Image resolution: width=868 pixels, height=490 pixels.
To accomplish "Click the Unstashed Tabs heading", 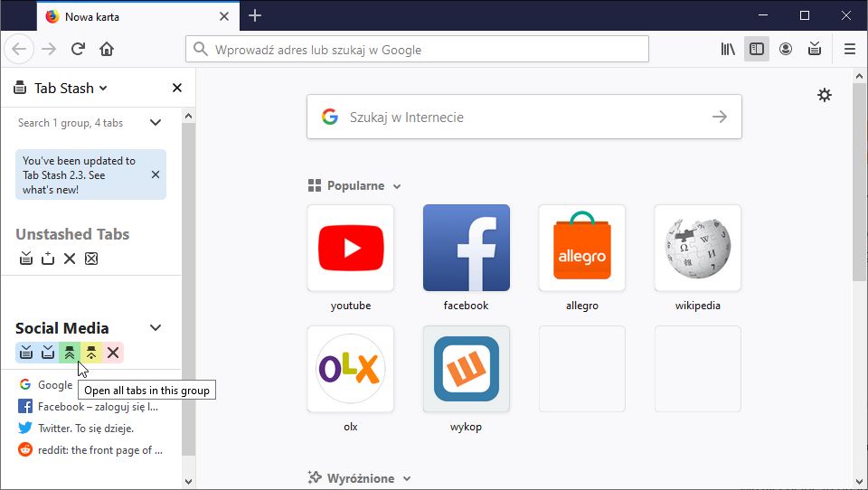I will [x=72, y=234].
